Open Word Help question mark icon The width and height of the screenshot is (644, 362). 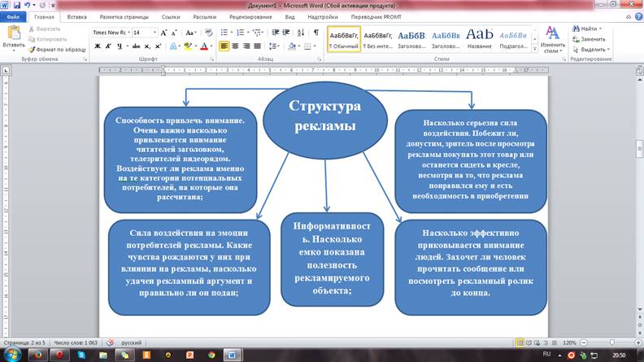tap(637, 15)
